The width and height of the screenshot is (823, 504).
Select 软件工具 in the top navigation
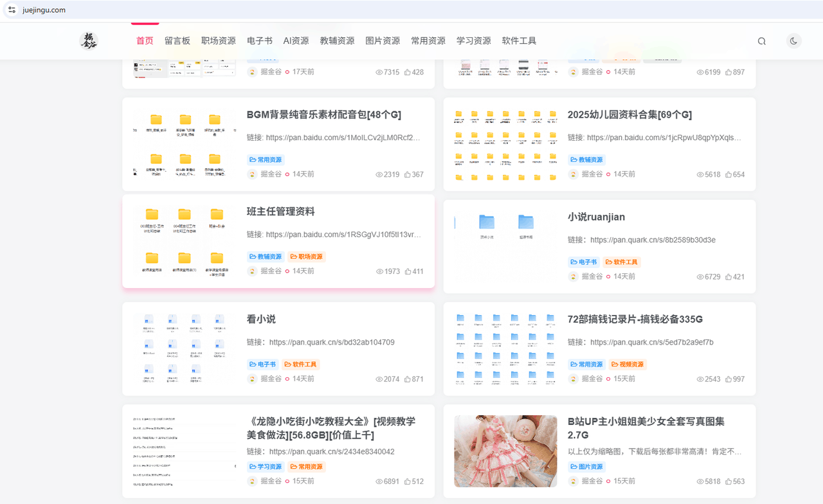click(519, 40)
